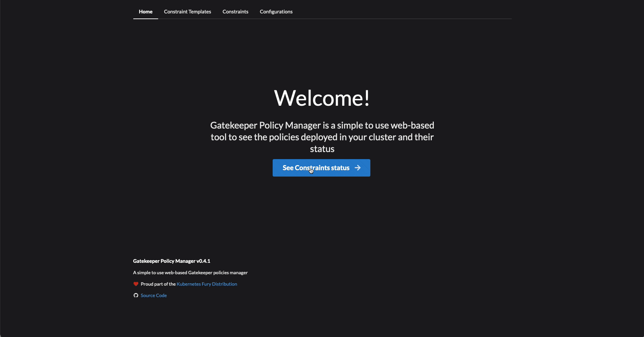Viewport: 644px width, 337px height.
Task: Click the 'Proud part of the' footer text
Action: point(158,284)
